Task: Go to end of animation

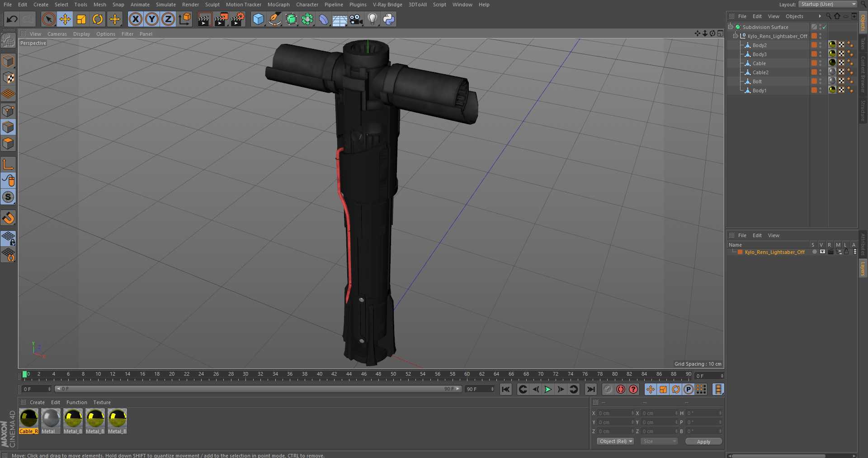Action: pyautogui.click(x=591, y=389)
